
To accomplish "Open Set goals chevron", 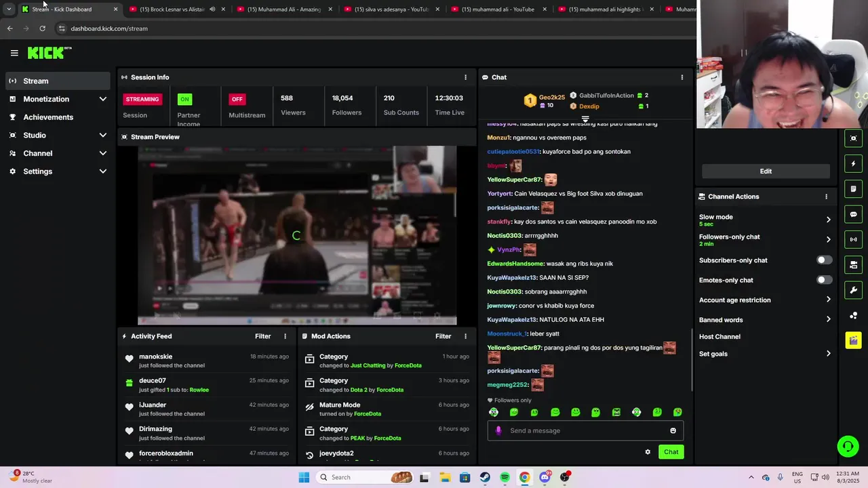I will [828, 354].
